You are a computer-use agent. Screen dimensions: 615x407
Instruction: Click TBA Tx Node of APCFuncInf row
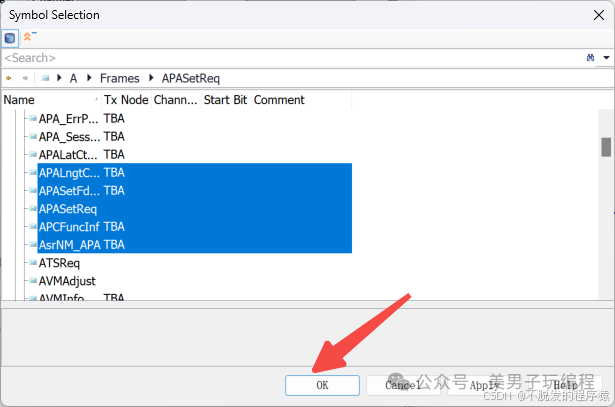pos(114,227)
